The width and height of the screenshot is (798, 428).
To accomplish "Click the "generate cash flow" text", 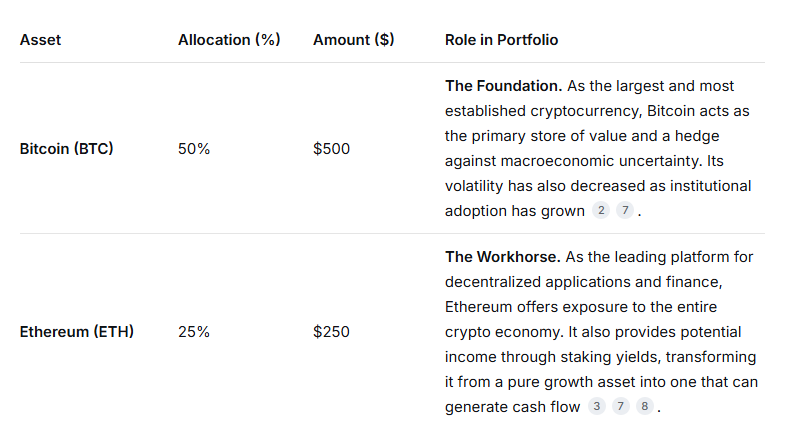I will [510, 406].
